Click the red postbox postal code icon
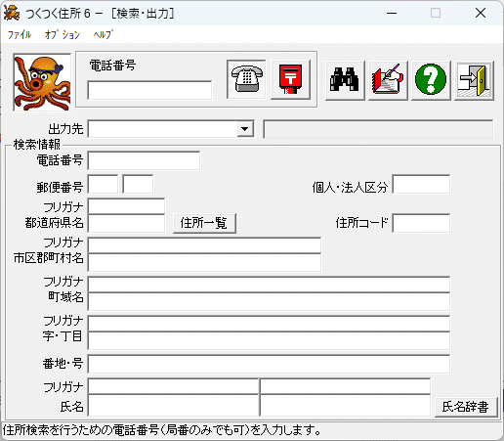The width and height of the screenshot is (504, 441). [290, 79]
